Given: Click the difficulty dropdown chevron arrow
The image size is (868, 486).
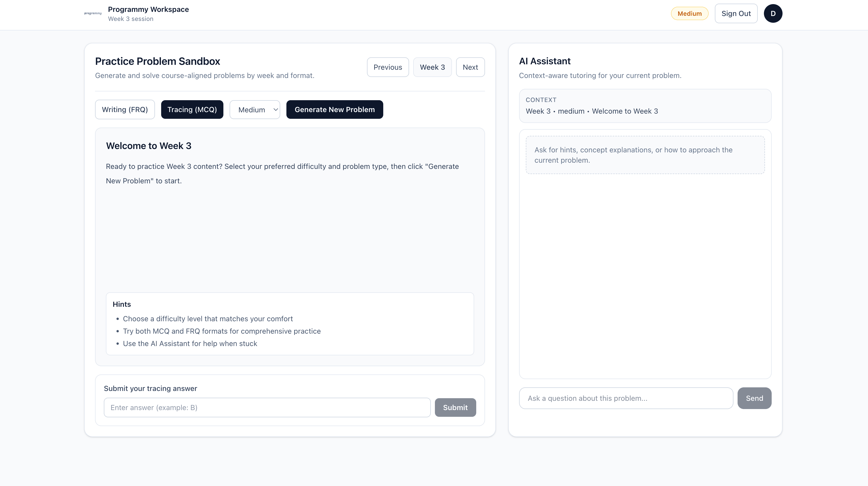Looking at the screenshot, I should pyautogui.click(x=275, y=109).
